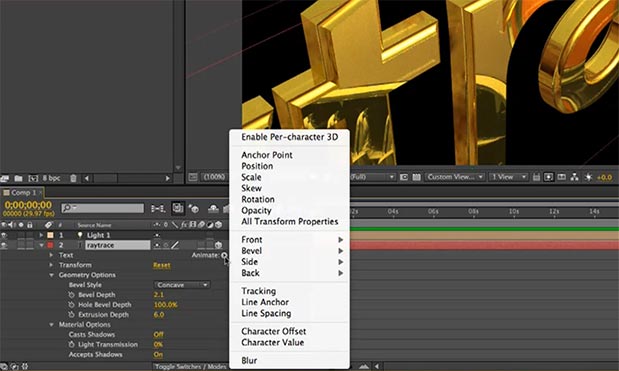The height and width of the screenshot is (371, 619).
Task: Open the composition mini-flowchart icon
Action: [x=158, y=208]
